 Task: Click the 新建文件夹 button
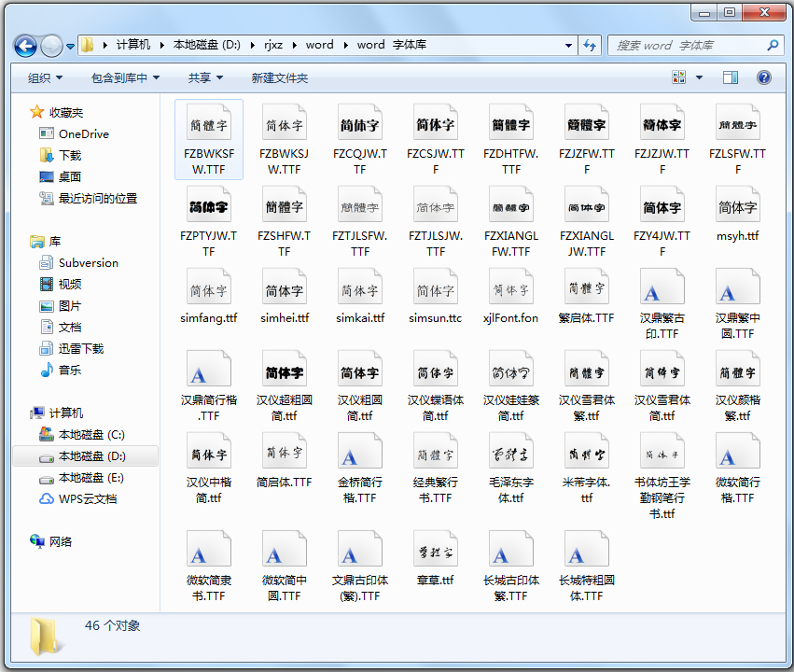280,77
